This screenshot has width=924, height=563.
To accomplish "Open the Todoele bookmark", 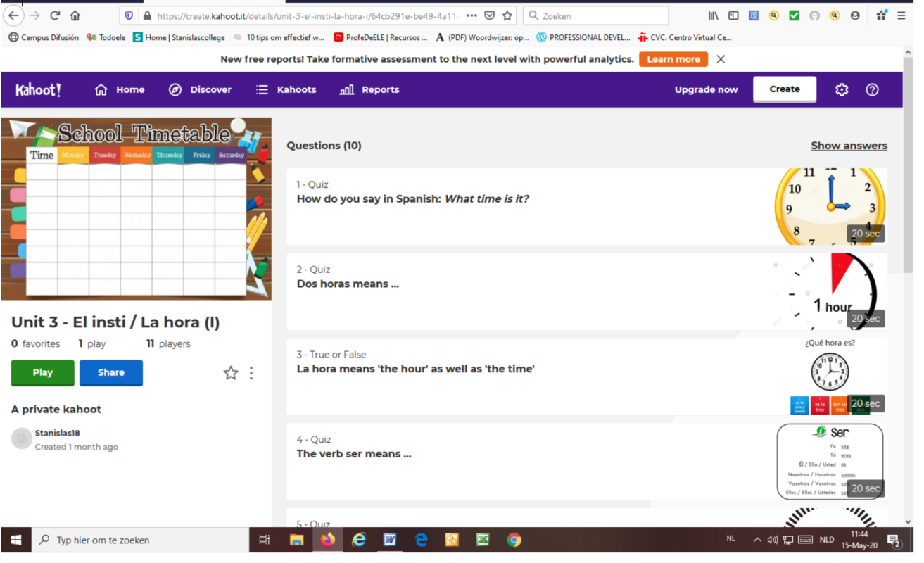I will [106, 37].
